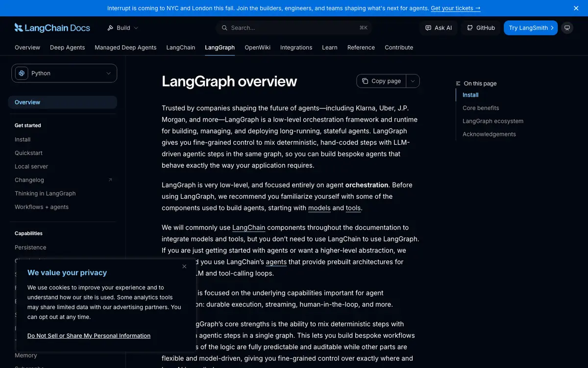Open the GitHub repository link
The image size is (588, 368).
coord(481,28)
